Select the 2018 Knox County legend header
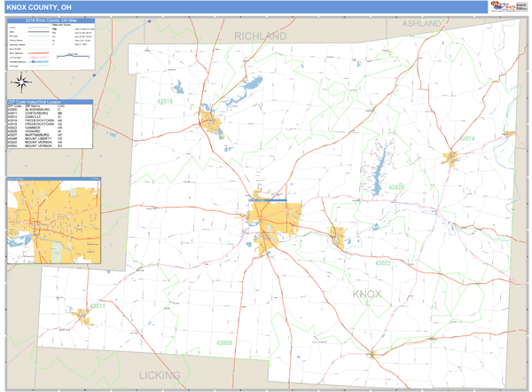 tap(50, 20)
